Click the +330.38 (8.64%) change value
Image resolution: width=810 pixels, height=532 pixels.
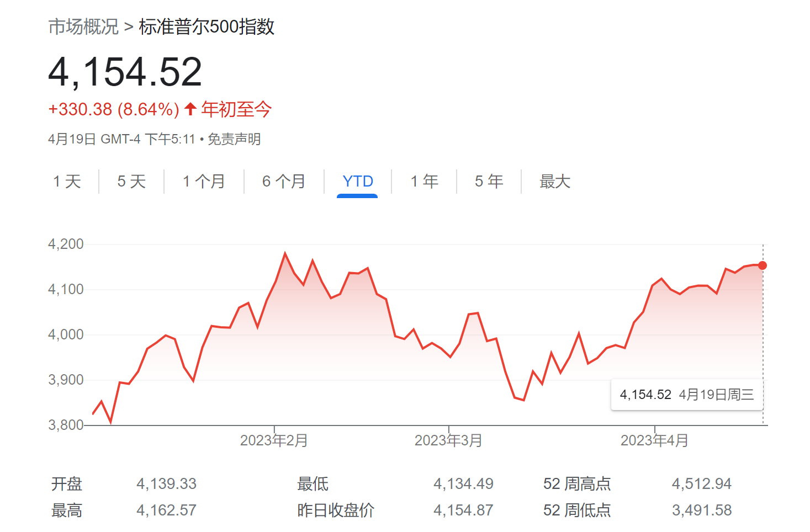coord(114,109)
